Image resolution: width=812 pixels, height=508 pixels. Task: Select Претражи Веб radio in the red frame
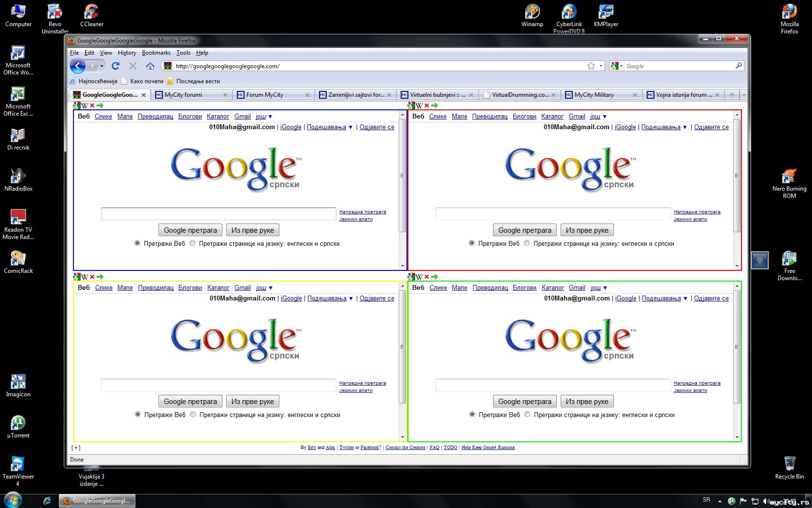click(x=472, y=243)
